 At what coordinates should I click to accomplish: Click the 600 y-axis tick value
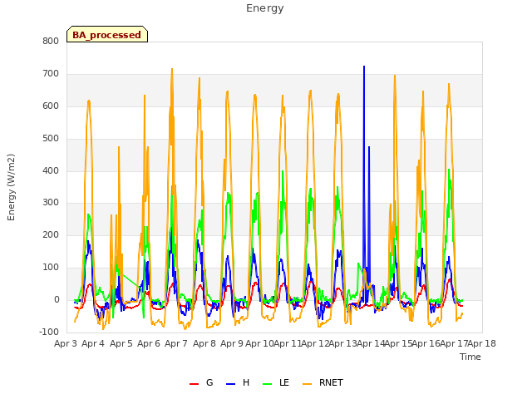click(x=51, y=106)
